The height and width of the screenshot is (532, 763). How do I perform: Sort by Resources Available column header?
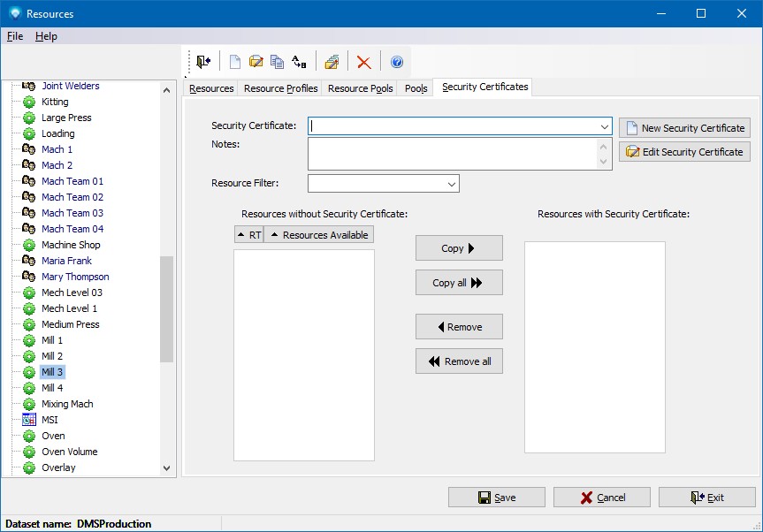point(318,235)
